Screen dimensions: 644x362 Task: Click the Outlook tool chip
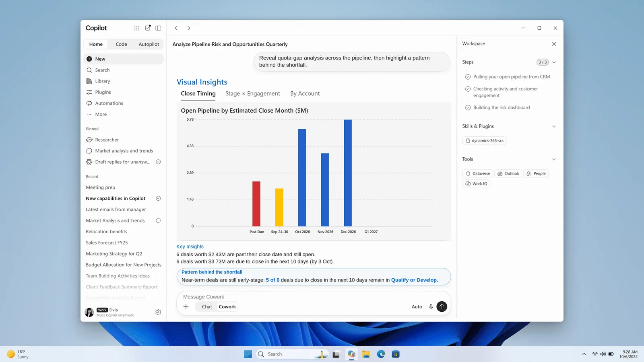508,174
